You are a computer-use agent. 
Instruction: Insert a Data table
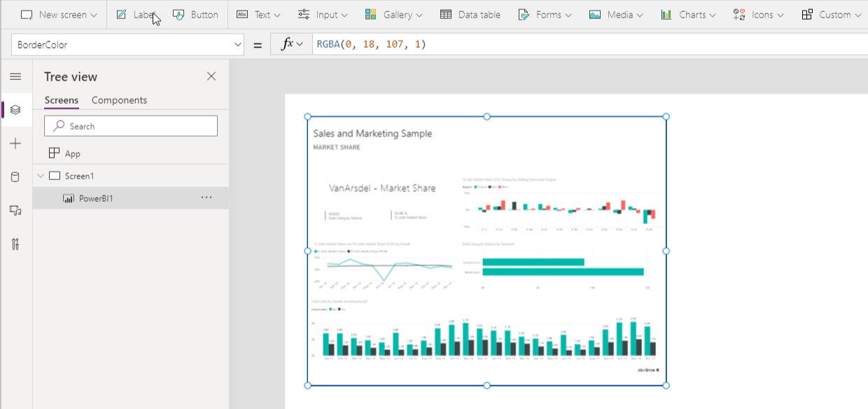pyautogui.click(x=470, y=15)
